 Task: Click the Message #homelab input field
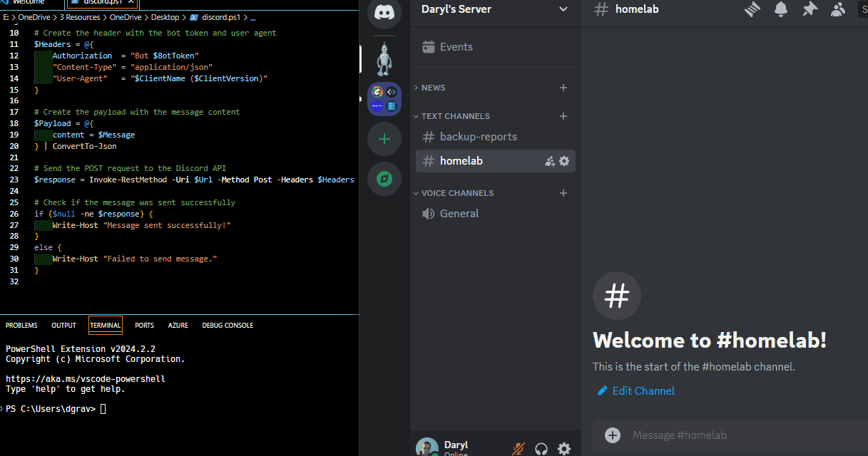click(713, 435)
